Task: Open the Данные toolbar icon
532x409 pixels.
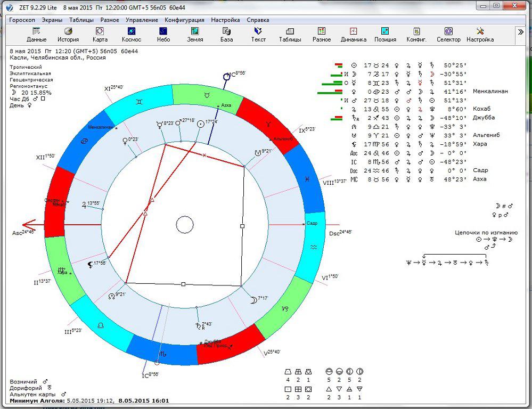Action: pyautogui.click(x=36, y=35)
